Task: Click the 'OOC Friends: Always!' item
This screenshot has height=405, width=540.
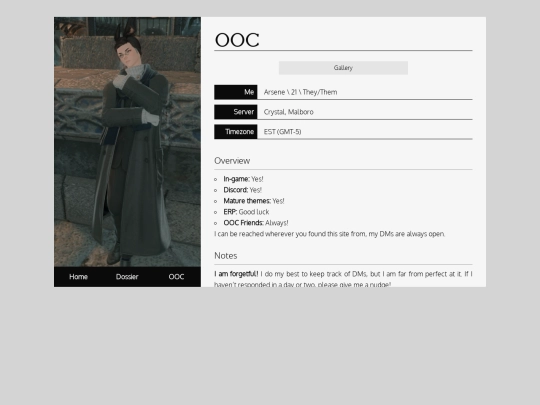Action: [x=256, y=223]
